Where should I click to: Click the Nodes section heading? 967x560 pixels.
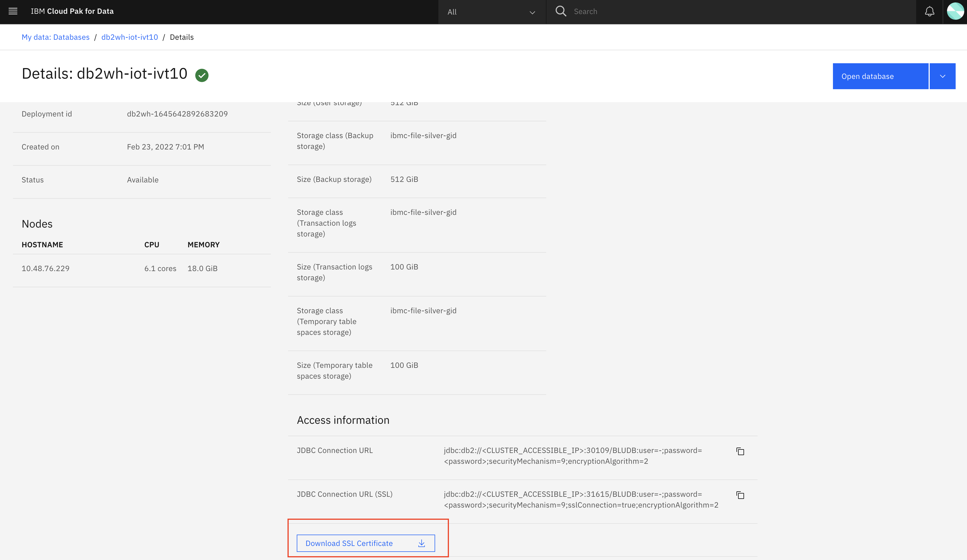pos(37,224)
